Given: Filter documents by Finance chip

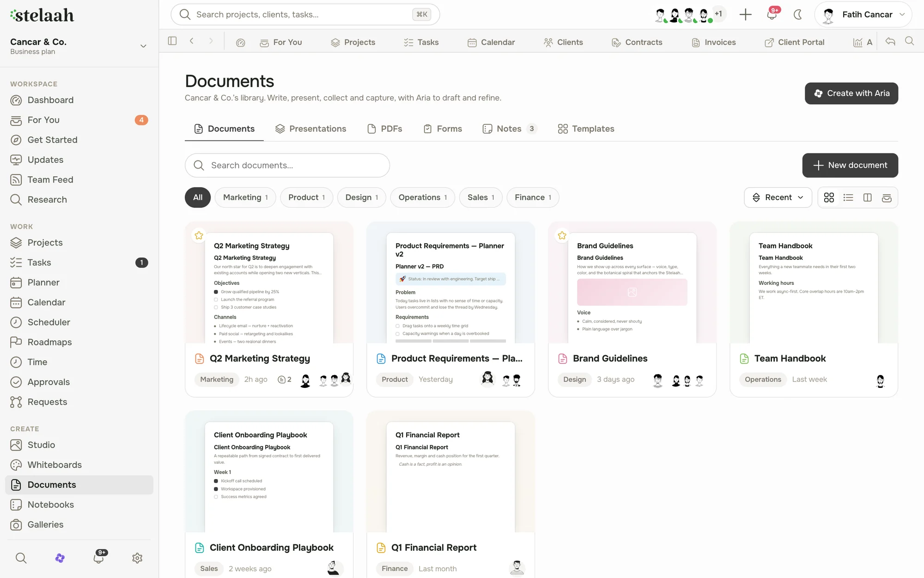Looking at the screenshot, I should (533, 197).
